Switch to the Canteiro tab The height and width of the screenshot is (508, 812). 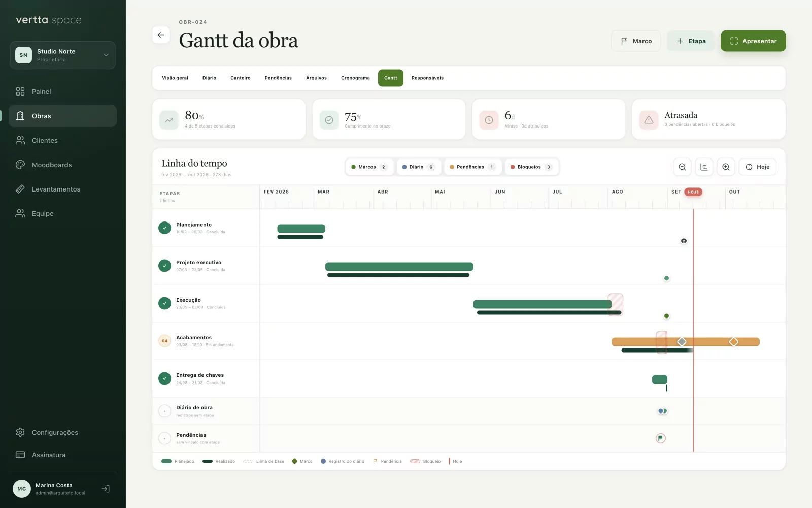(241, 78)
